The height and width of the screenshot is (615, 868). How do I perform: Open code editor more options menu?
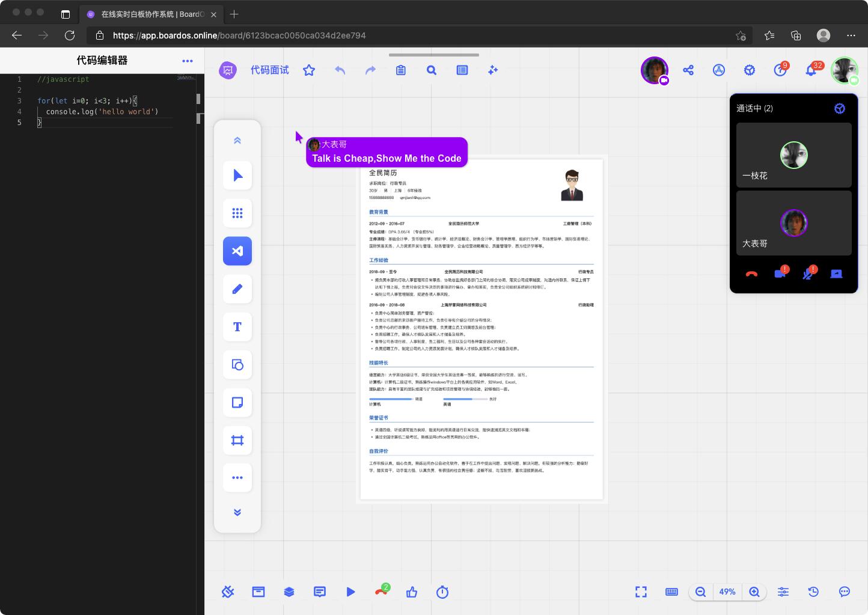click(x=188, y=61)
